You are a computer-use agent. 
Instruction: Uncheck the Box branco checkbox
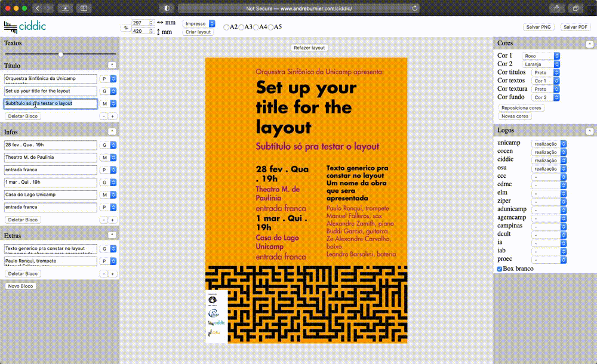[500, 269]
